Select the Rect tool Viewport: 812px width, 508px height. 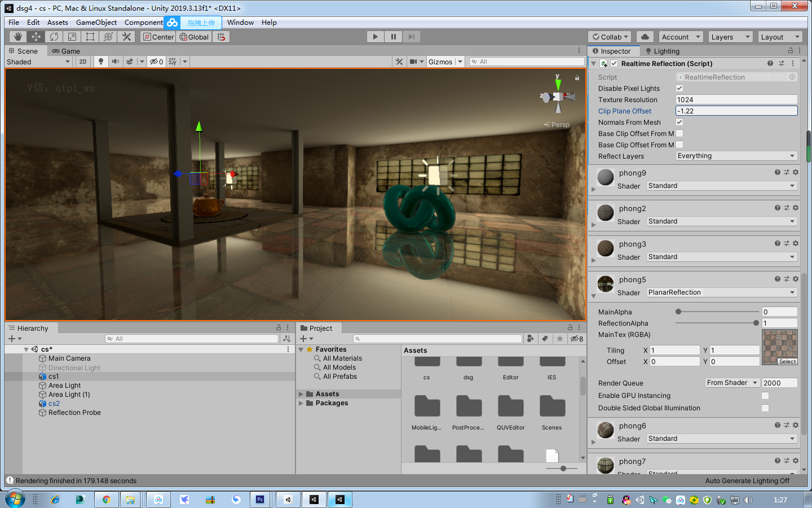(90, 37)
